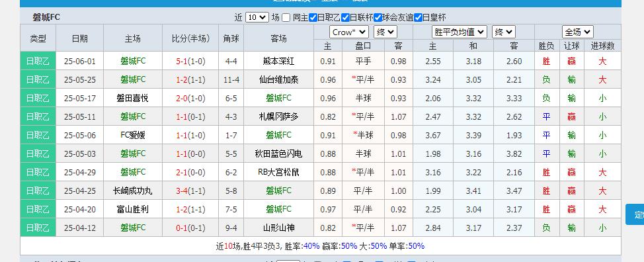Click the corner count 9-4
Image resolution: width=644 pixels, height=262 pixels.
231,228
